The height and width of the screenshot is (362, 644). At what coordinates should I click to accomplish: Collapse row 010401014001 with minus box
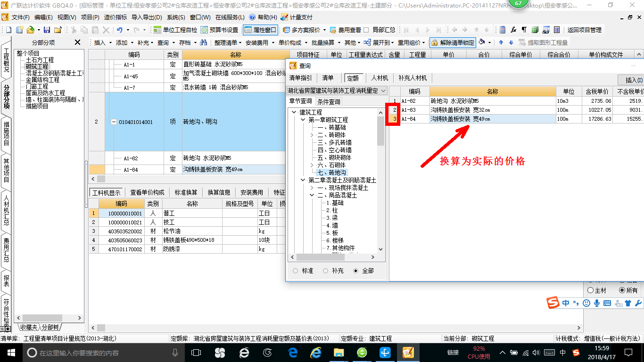113,122
